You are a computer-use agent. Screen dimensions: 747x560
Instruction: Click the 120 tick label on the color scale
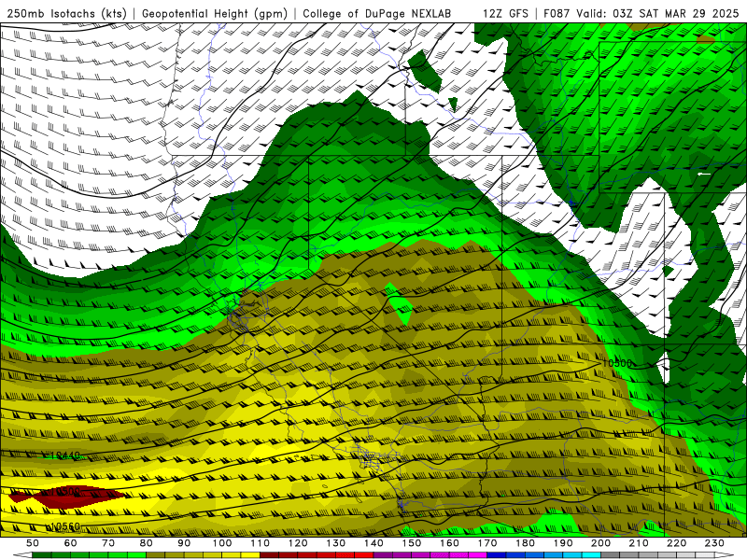point(298,543)
